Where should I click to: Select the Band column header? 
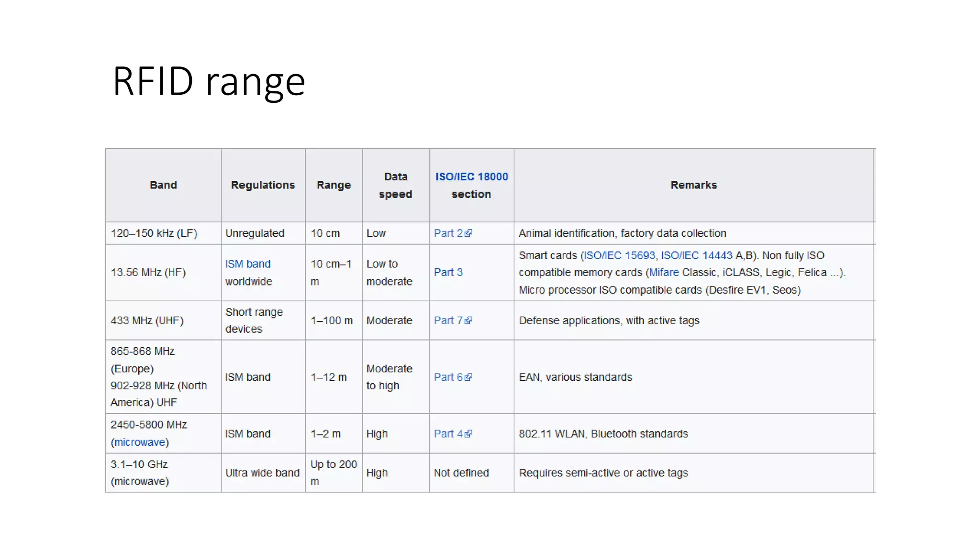pos(163,185)
